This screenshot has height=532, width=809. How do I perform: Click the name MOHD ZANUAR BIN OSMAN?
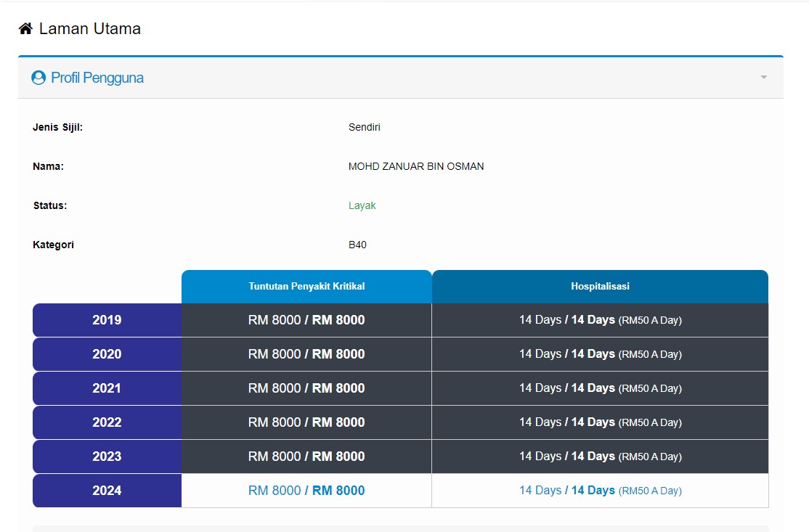416,166
